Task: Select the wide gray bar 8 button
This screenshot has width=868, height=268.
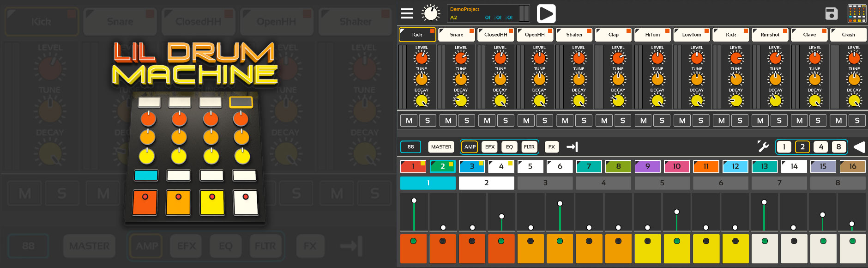Action: tap(838, 183)
